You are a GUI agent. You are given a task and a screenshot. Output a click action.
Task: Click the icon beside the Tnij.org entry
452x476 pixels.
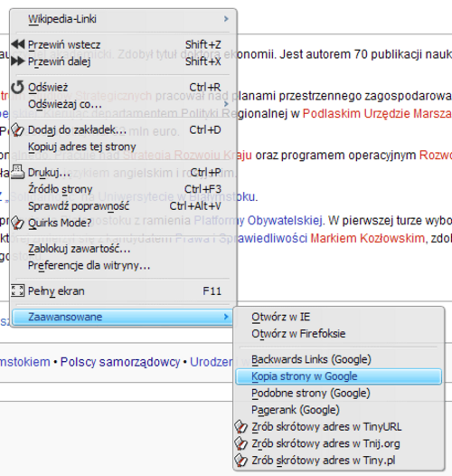coord(241,443)
